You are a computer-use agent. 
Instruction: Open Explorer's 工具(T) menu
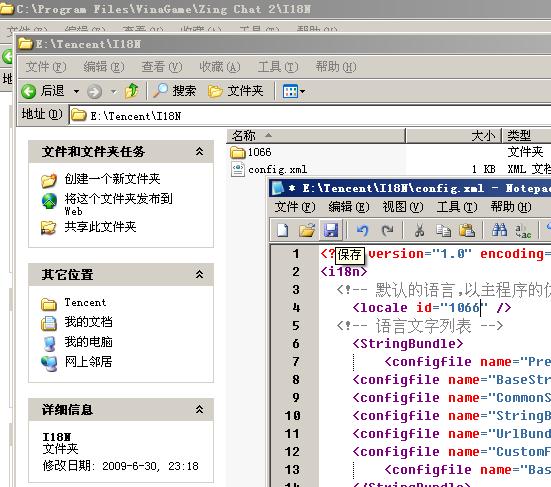(278, 66)
